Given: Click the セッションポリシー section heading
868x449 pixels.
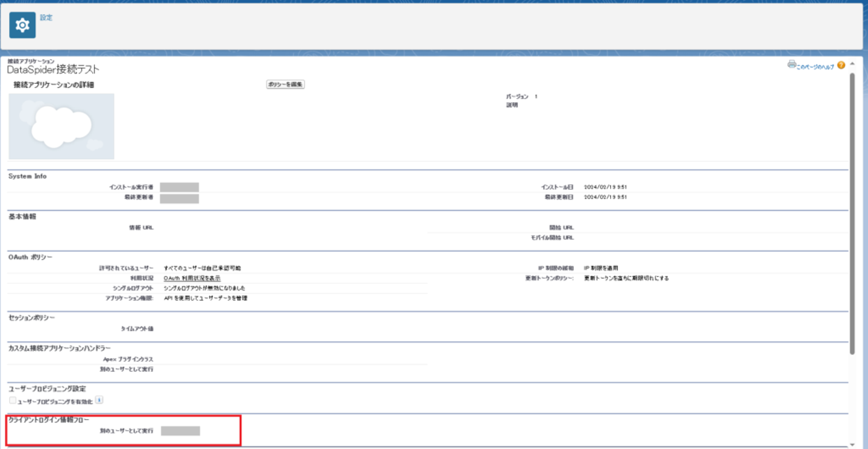Looking at the screenshot, I should tap(32, 317).
